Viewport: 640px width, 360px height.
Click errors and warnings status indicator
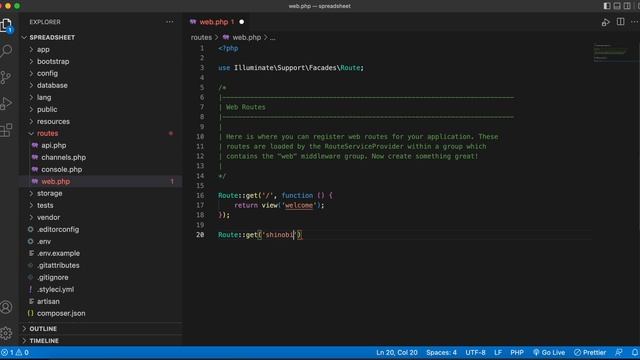point(15,352)
